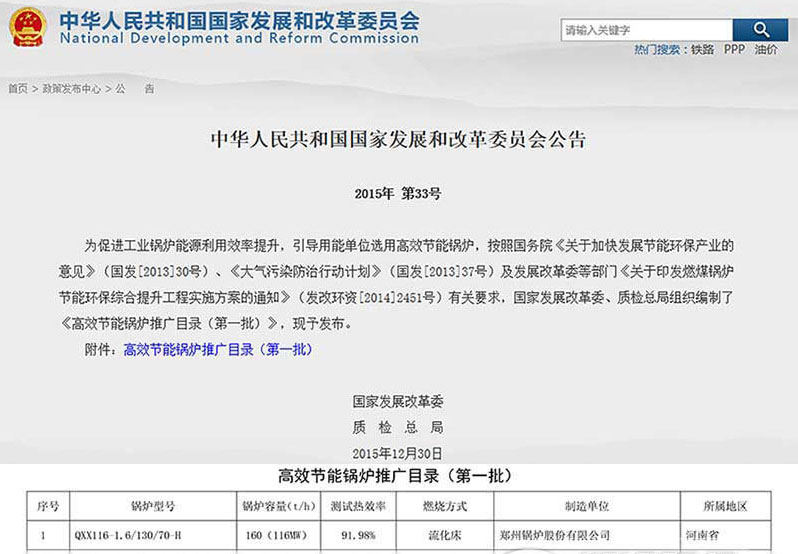798x554 pixels.
Task: Open hot search term 油价
Action: pyautogui.click(x=765, y=49)
